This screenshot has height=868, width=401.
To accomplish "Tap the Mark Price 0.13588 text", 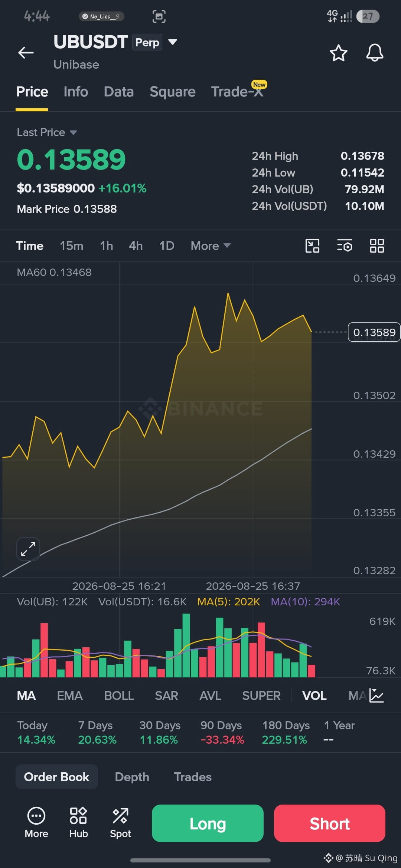I will 67,209.
